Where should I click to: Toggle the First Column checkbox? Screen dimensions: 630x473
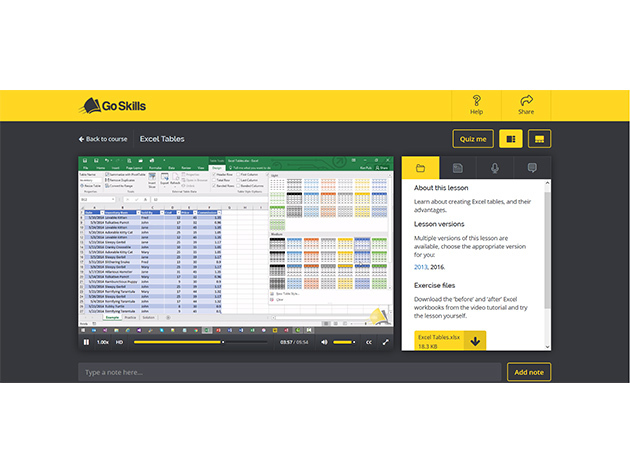pos(238,175)
